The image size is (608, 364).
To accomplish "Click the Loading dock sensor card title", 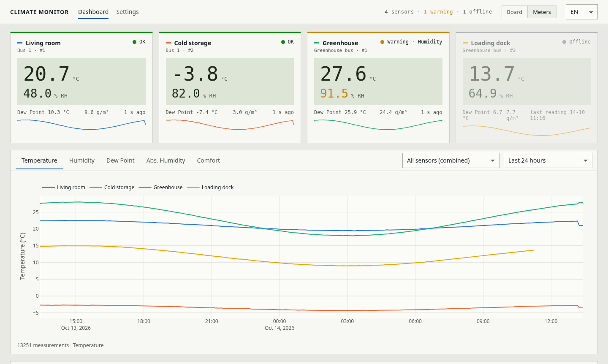I will tap(491, 43).
